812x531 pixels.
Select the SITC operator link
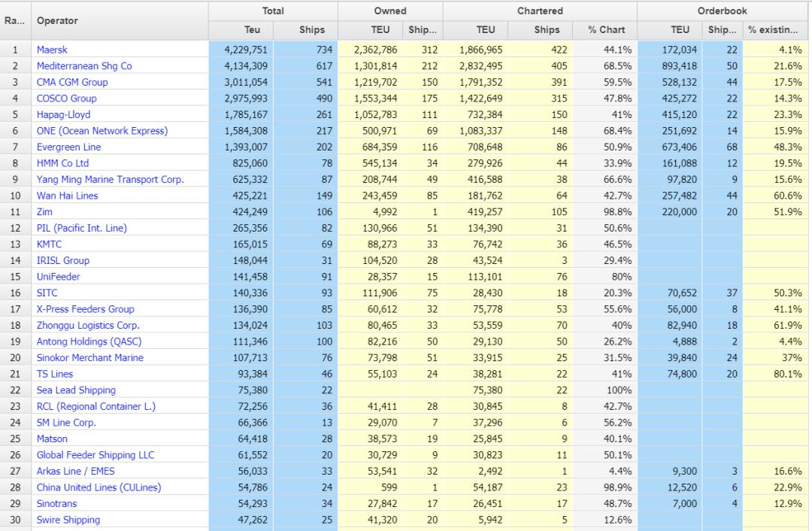[x=47, y=293]
